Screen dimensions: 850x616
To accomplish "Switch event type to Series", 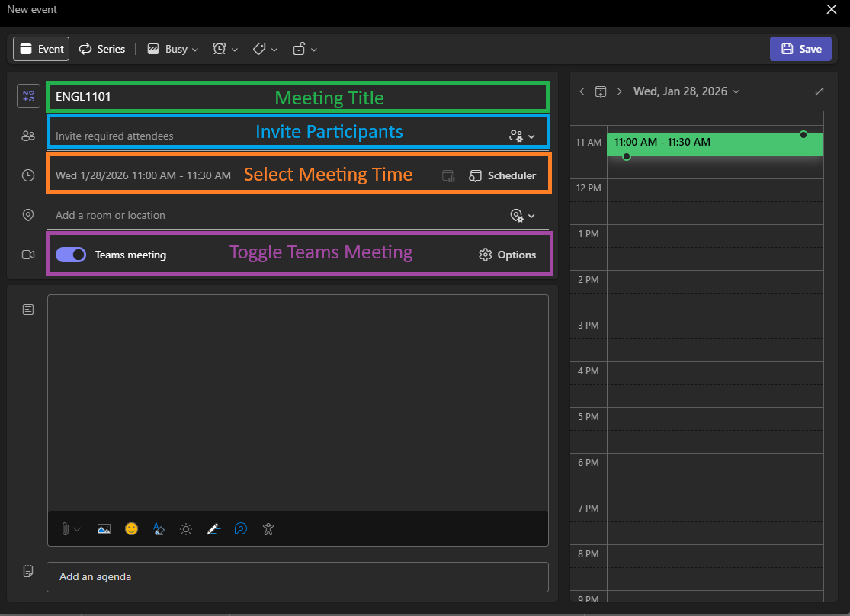I will pyautogui.click(x=102, y=49).
